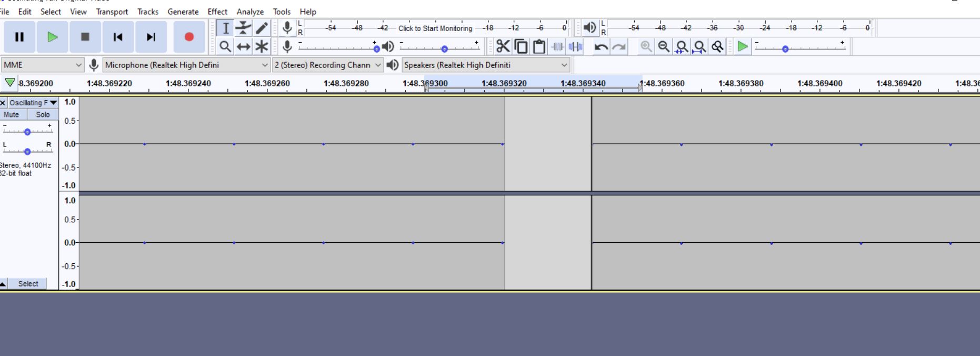Trim audio outside the selection
Viewport: 980px width, 356px height.
[557, 47]
